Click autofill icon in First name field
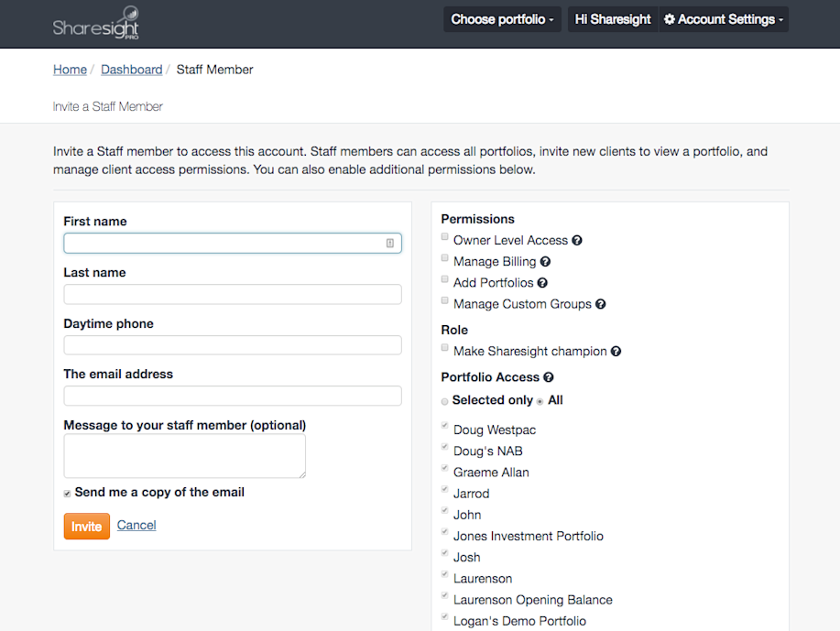Screen dimensions: 840x631 pos(390,243)
